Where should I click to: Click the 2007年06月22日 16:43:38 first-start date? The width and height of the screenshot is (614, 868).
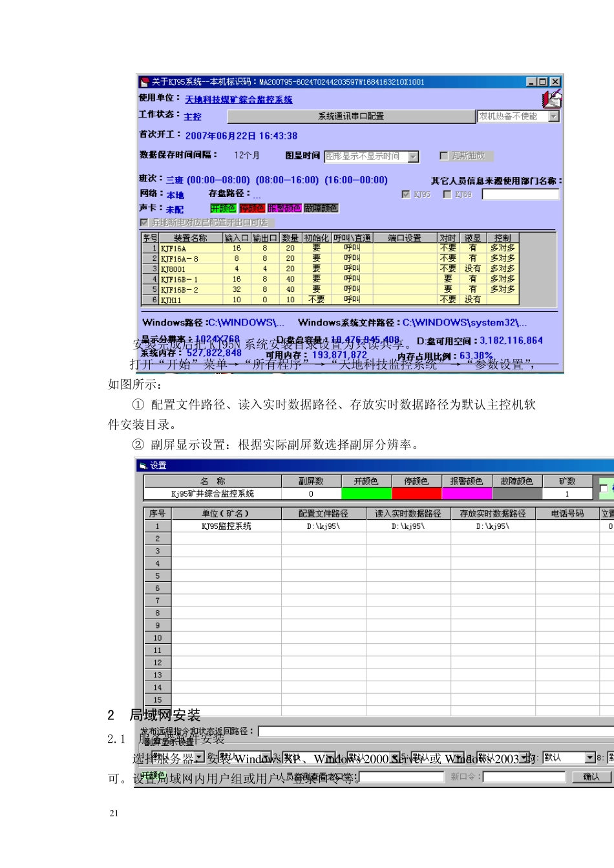(241, 136)
